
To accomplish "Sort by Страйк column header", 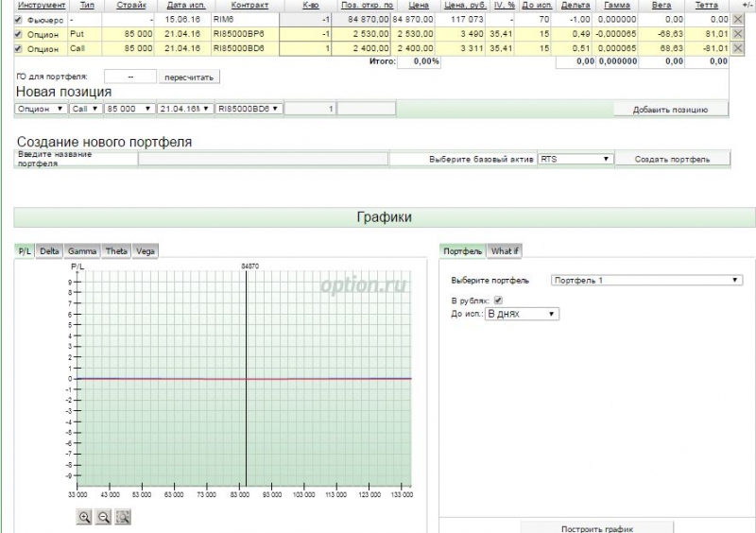I will pos(131,5).
